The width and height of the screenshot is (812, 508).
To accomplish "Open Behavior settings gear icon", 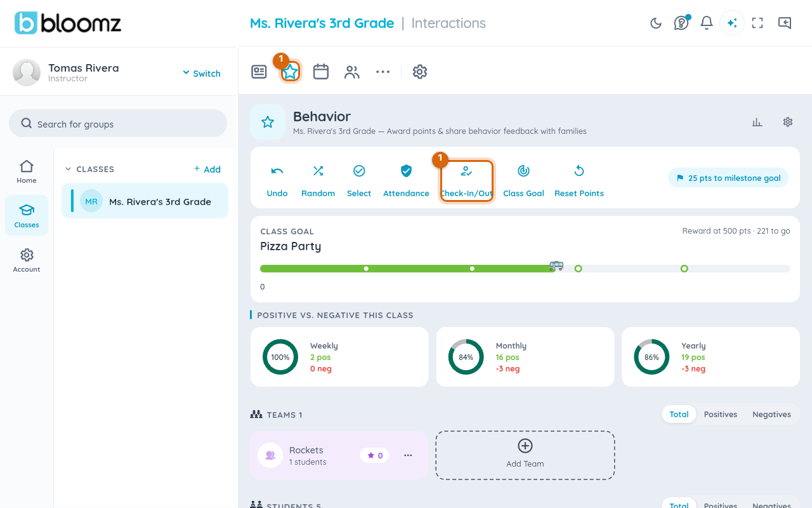I will coord(788,122).
